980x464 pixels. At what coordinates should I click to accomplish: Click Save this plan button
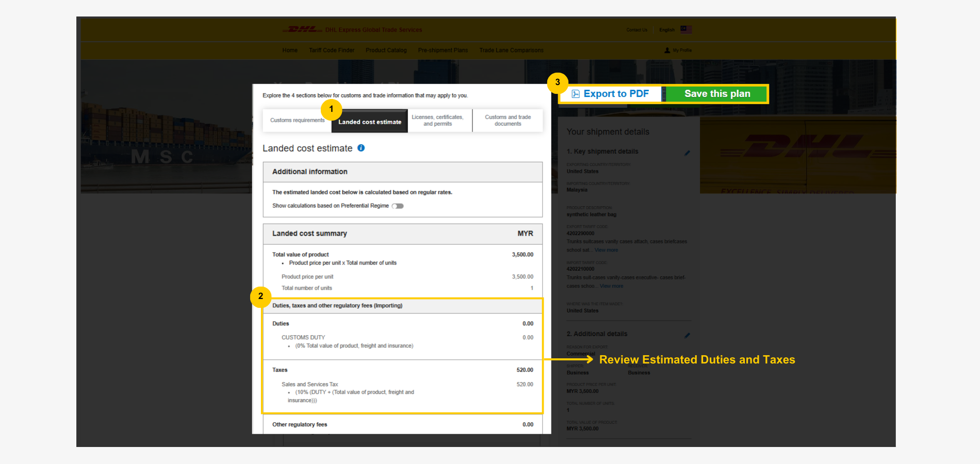click(x=716, y=94)
